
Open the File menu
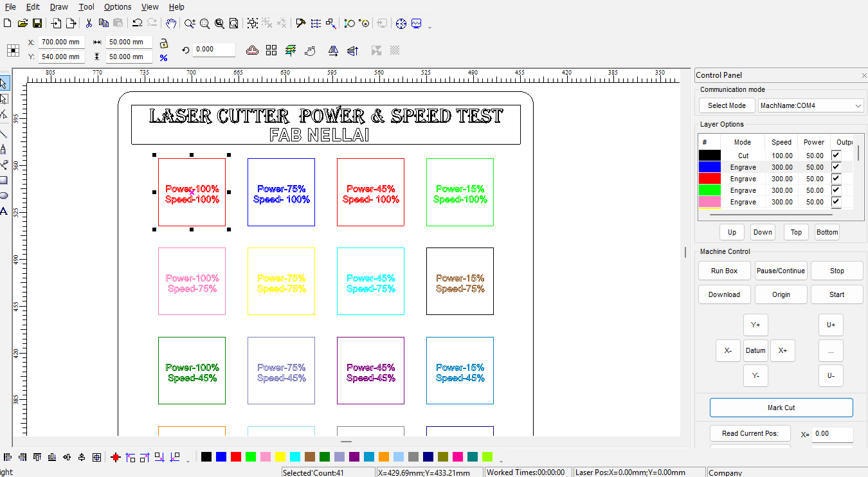[11, 7]
